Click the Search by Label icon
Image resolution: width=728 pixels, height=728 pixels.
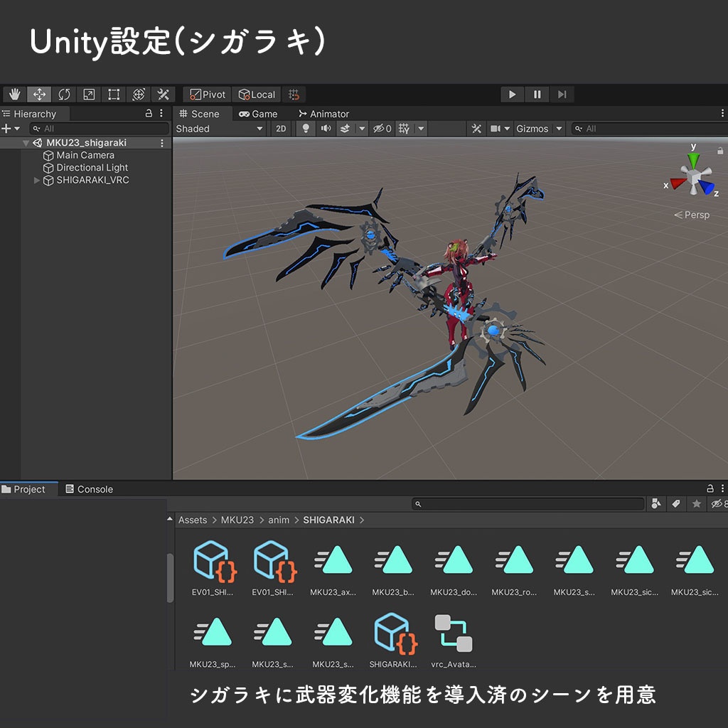pyautogui.click(x=676, y=504)
